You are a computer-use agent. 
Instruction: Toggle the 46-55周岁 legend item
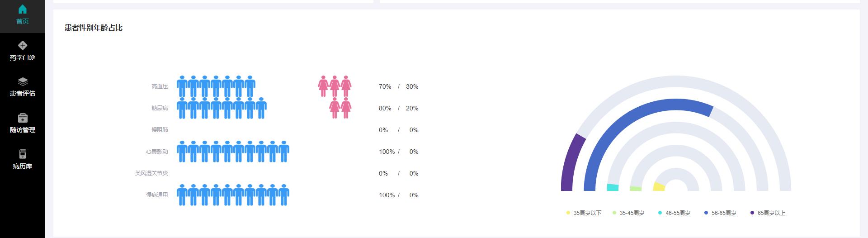click(x=675, y=213)
